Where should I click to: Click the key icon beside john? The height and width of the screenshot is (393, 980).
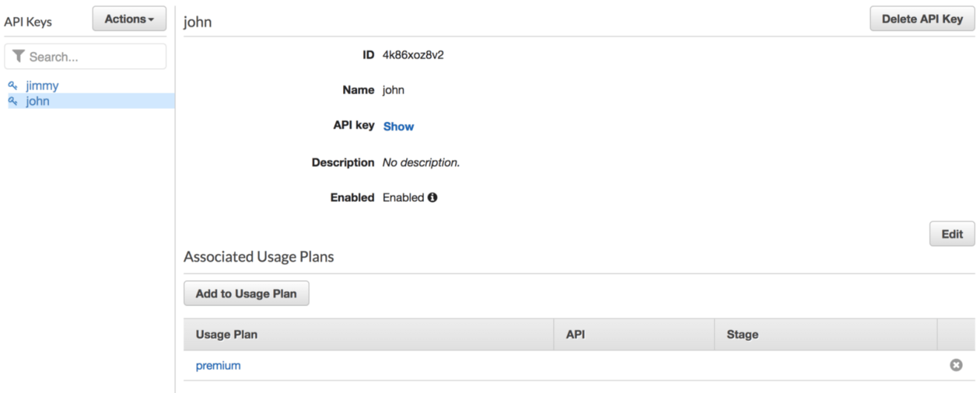click(13, 101)
